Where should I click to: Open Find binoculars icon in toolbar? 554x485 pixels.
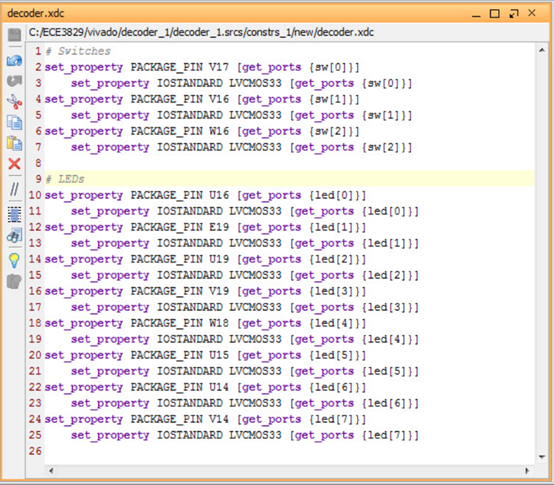[14, 235]
